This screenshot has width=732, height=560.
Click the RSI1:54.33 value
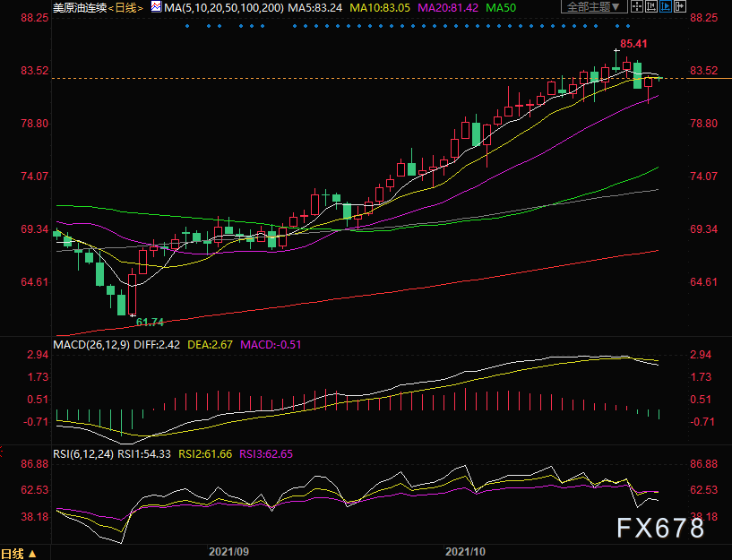point(144,454)
